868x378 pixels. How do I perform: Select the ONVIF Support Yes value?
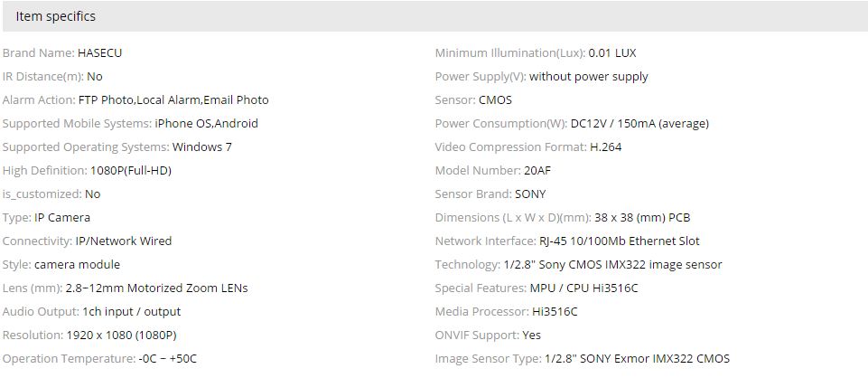click(531, 335)
